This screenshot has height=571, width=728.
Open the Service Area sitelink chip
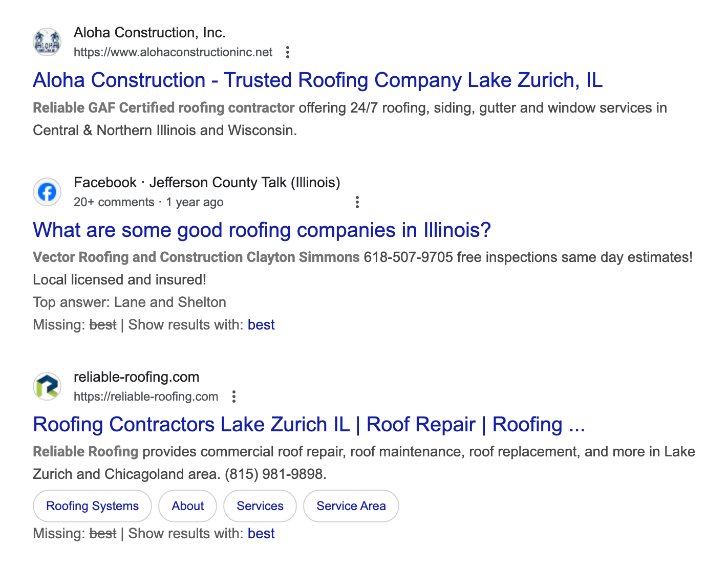point(351,506)
